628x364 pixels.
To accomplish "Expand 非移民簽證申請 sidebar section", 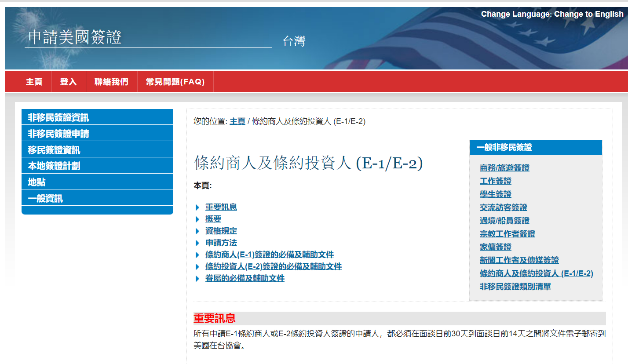I will pos(58,134).
